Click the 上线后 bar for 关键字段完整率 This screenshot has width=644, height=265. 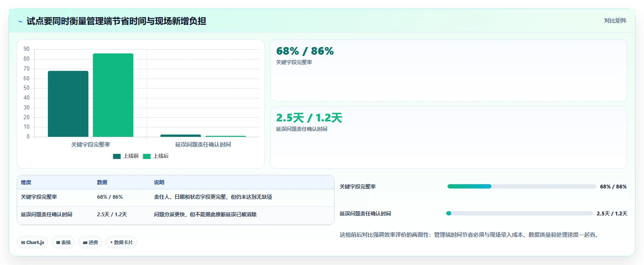[x=113, y=95]
